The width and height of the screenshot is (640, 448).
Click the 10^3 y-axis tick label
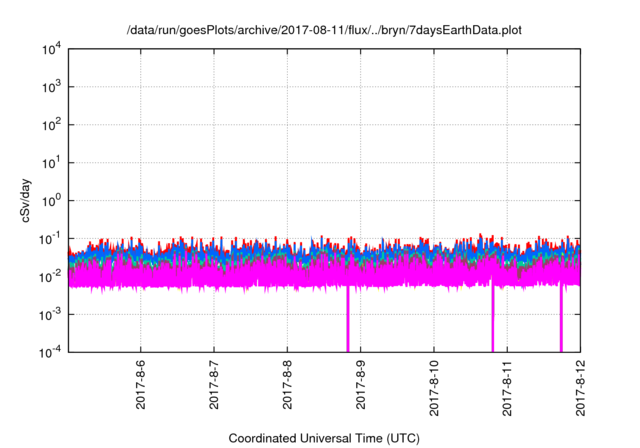[51, 87]
